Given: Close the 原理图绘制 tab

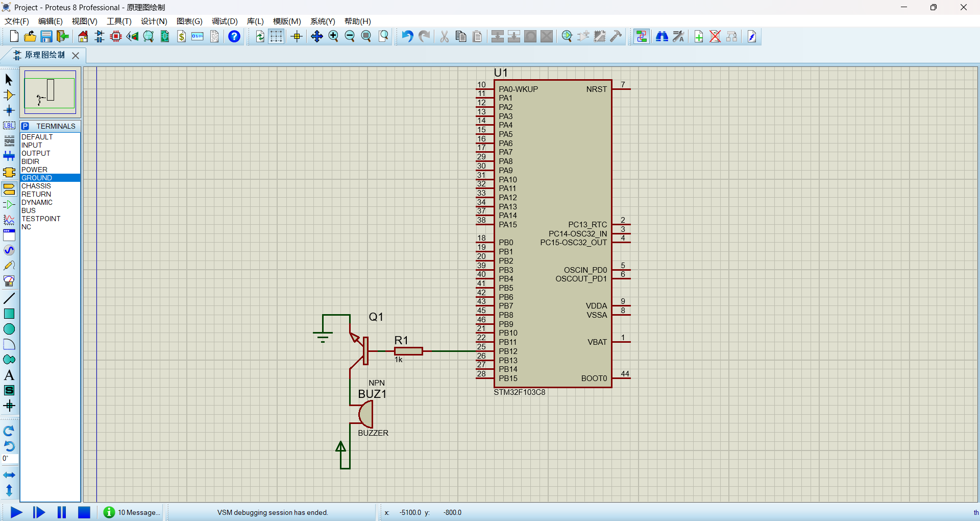Looking at the screenshot, I should [76, 55].
